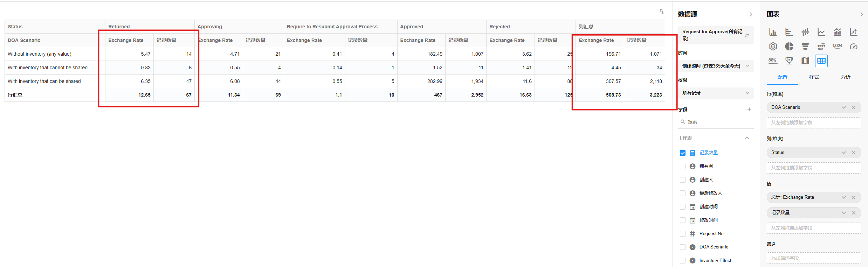Select the pivot table chart icon
The image size is (868, 267).
click(x=821, y=61)
